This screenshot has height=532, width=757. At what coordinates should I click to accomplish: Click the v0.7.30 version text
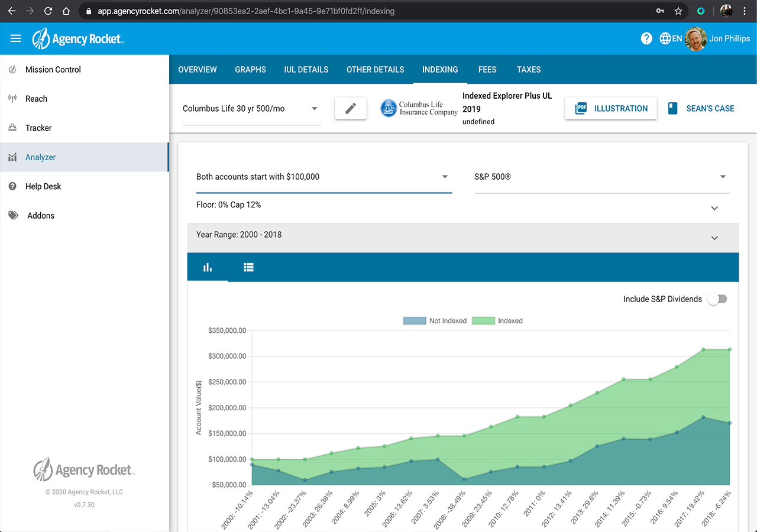coord(85,505)
